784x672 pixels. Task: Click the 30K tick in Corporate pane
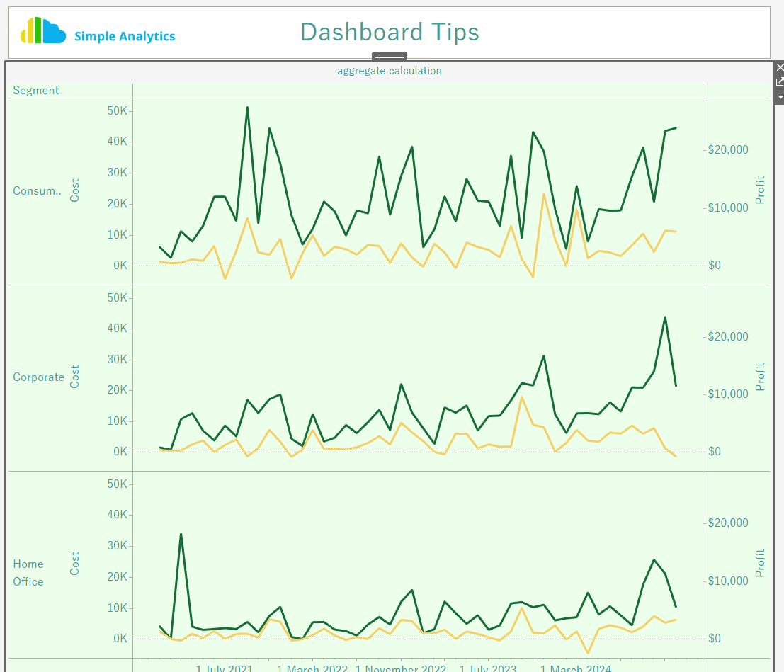coord(118,360)
